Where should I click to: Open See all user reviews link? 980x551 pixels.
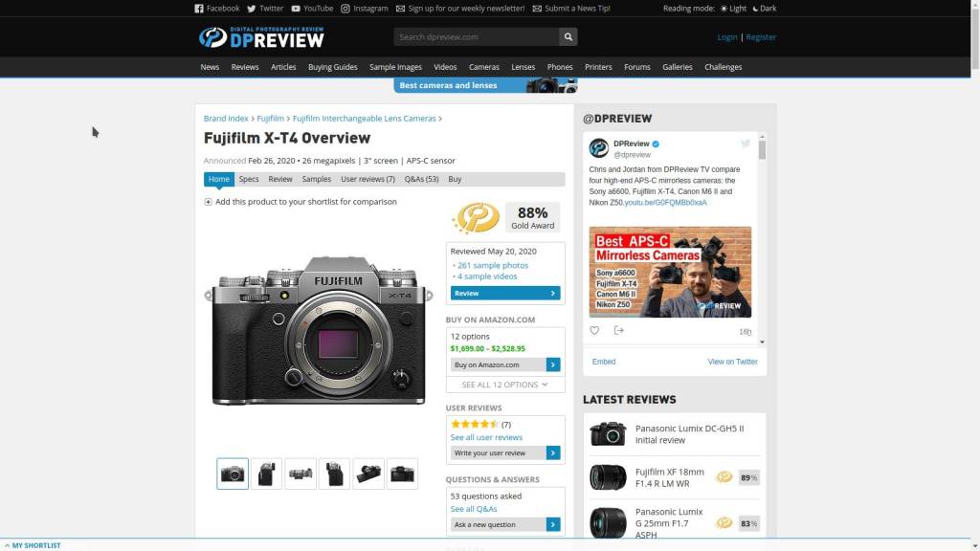[486, 437]
